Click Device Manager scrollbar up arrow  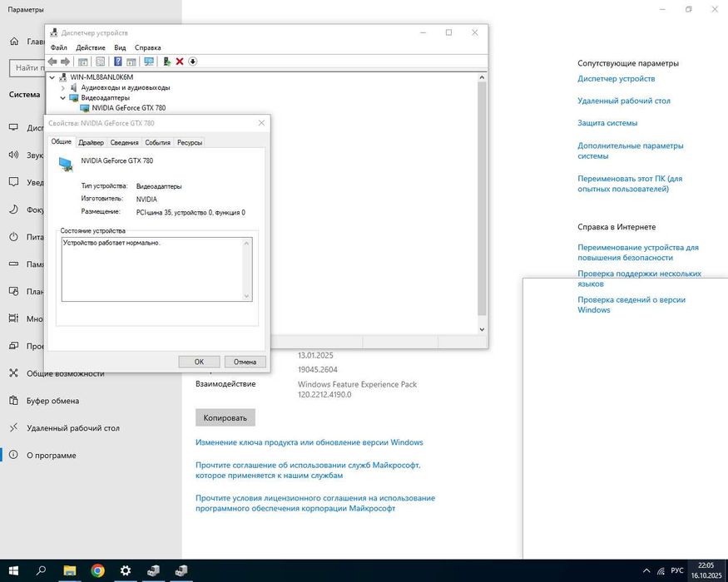click(x=482, y=77)
